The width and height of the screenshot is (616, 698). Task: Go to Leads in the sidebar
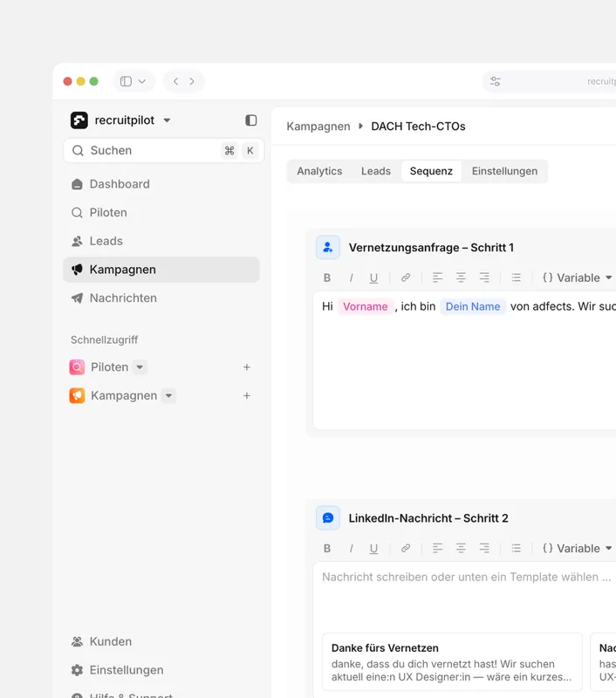[x=161, y=241]
